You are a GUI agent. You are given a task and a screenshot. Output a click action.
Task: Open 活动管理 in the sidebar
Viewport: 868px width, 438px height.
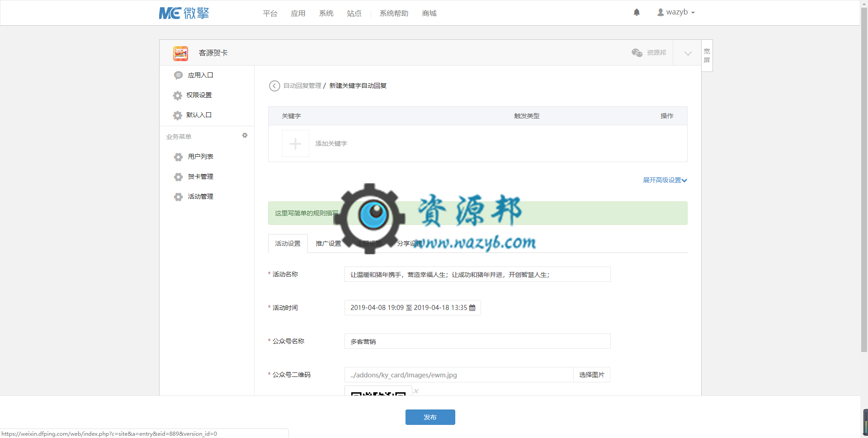(x=200, y=196)
